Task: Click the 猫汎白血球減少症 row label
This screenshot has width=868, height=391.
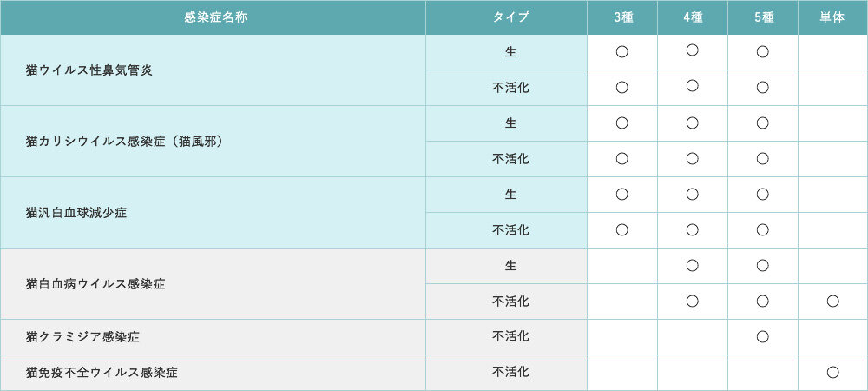Action: pyautogui.click(x=76, y=212)
